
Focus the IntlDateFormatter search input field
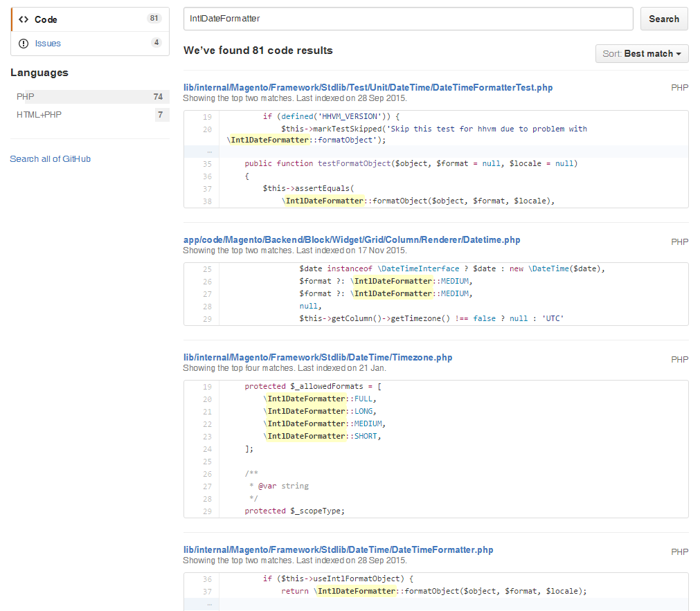pyautogui.click(x=408, y=19)
